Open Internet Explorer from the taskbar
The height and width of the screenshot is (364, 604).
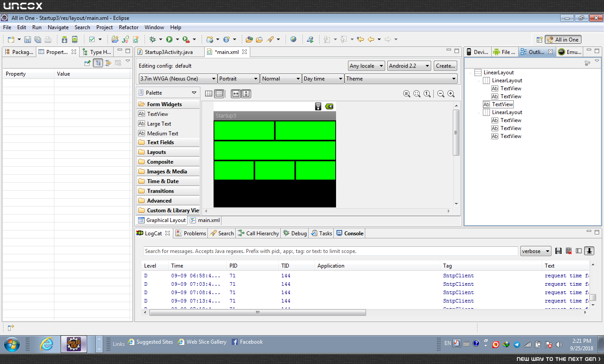(x=46, y=344)
